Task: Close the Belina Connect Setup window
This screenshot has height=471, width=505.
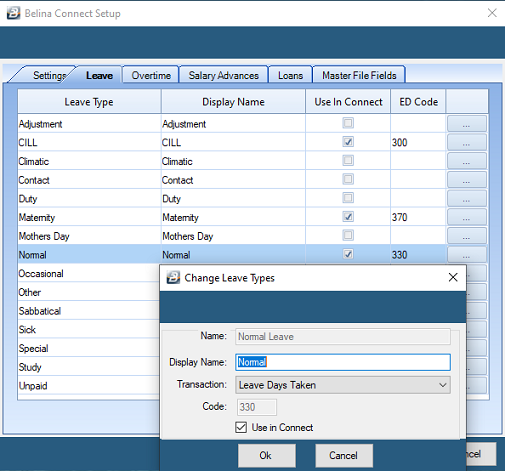Action: pos(492,13)
